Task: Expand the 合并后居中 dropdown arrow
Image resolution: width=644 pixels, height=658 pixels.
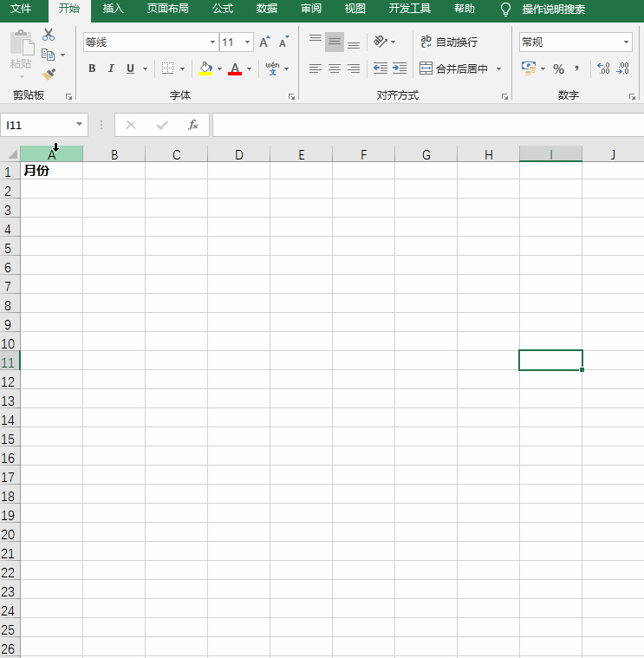Action: pos(499,68)
